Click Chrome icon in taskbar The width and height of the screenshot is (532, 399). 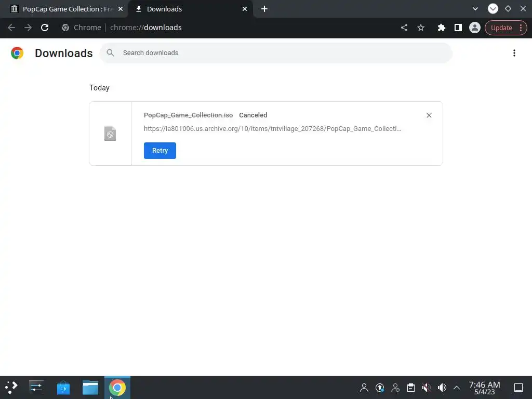coord(117,388)
